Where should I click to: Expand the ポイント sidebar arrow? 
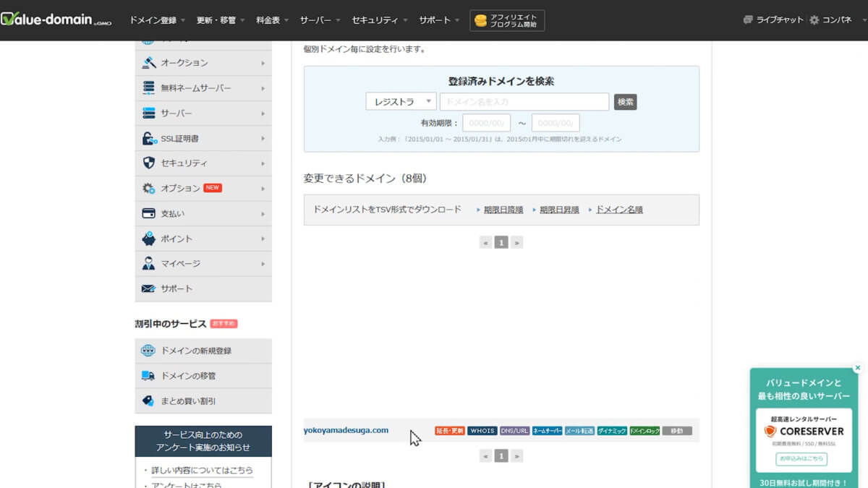(x=263, y=239)
